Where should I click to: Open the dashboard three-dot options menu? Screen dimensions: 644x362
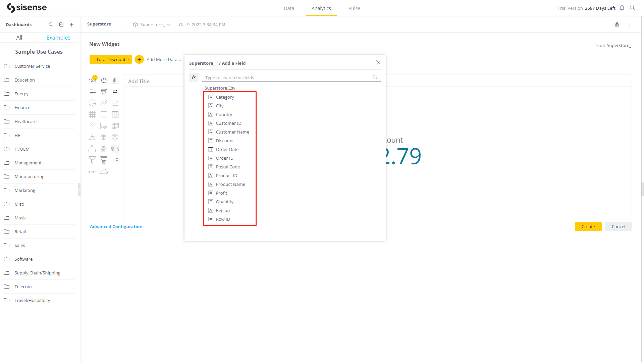coord(630,25)
